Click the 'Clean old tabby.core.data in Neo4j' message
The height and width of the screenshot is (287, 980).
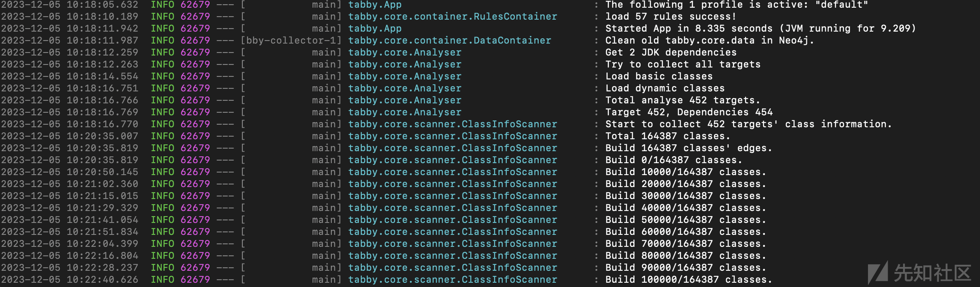[x=709, y=41]
